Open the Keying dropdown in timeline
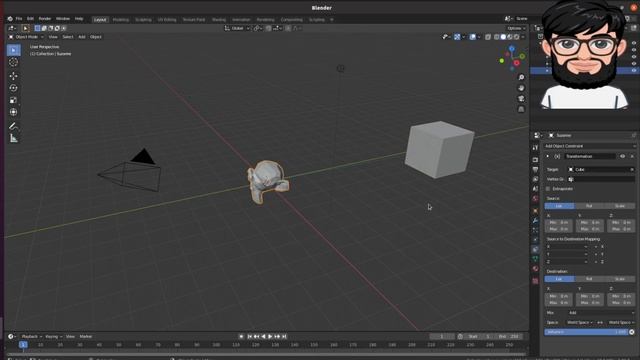This screenshot has height=360, width=640. [x=53, y=336]
